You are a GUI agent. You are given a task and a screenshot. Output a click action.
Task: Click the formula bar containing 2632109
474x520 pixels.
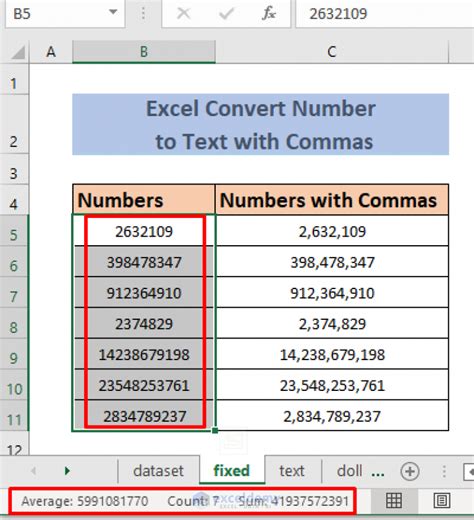point(385,14)
